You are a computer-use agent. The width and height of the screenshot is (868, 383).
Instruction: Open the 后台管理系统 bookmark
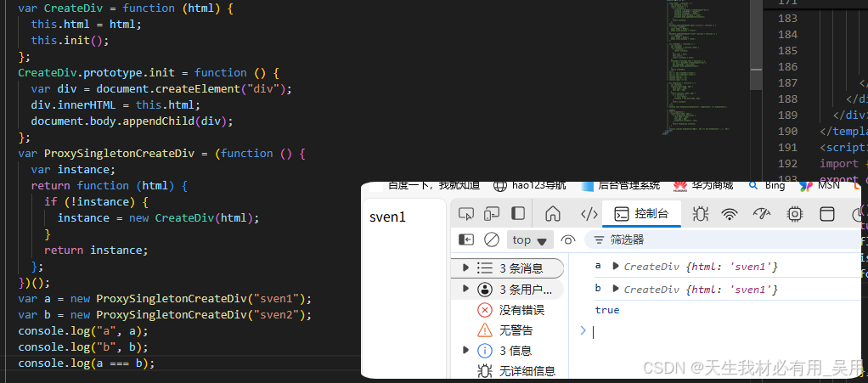click(x=621, y=186)
